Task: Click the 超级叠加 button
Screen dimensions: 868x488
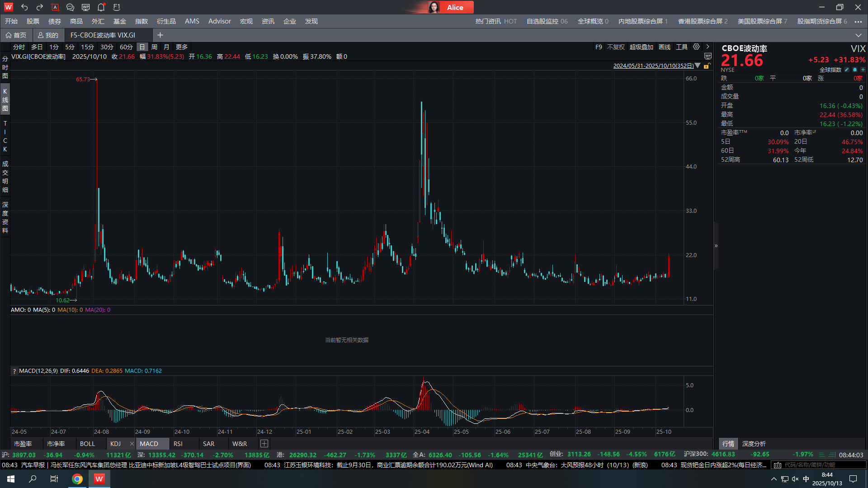Action: click(641, 47)
